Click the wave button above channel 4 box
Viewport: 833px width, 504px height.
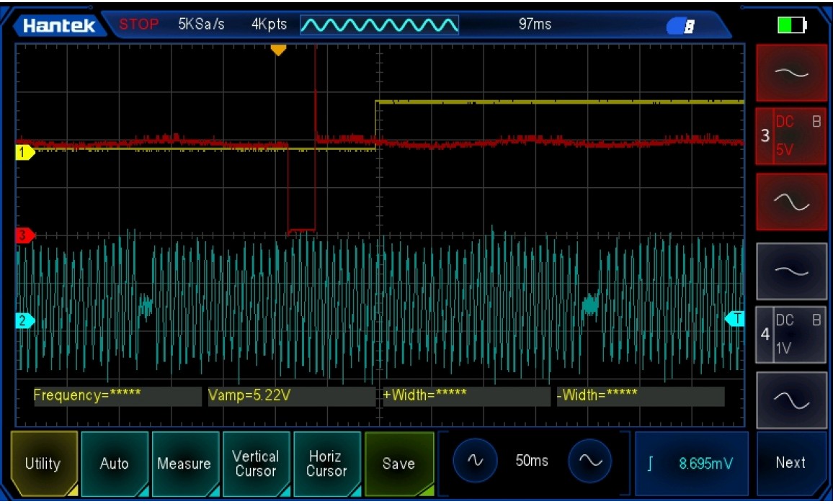(x=790, y=271)
